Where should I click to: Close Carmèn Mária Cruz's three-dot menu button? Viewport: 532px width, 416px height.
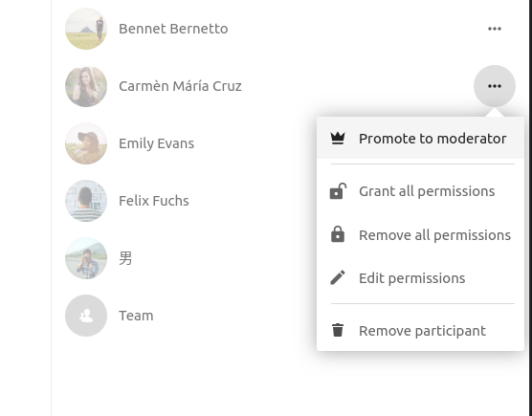(495, 86)
